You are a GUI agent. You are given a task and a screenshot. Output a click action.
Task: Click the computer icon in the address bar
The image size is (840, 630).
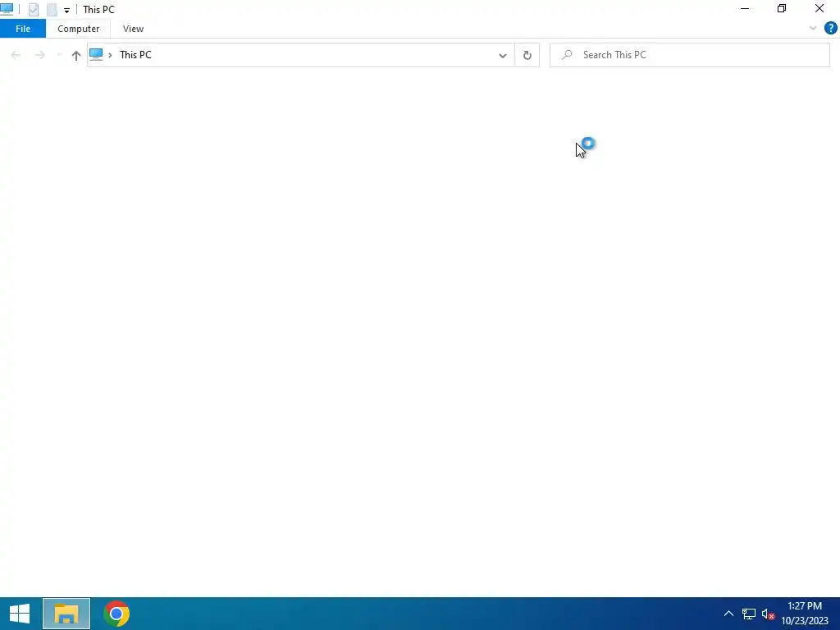point(96,55)
